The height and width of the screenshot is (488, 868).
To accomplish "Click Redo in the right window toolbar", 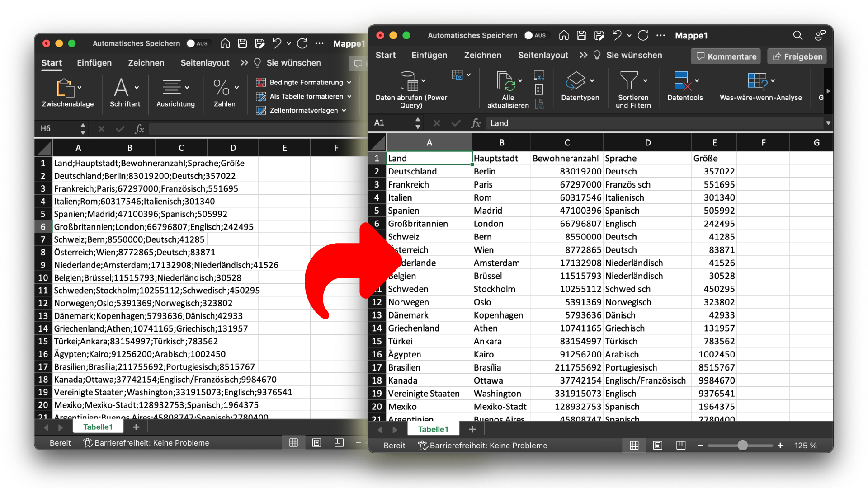I will [x=643, y=35].
